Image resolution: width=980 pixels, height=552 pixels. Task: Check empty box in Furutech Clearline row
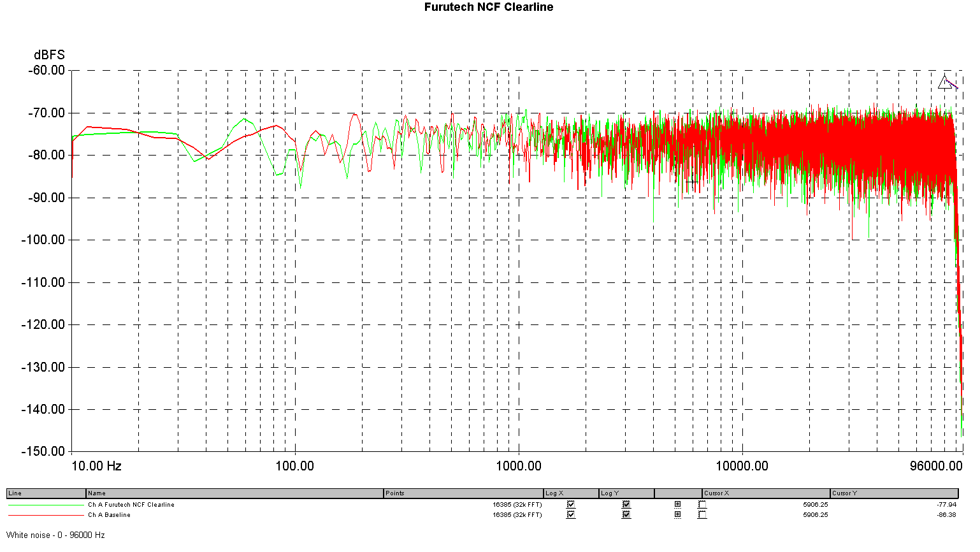(x=702, y=504)
